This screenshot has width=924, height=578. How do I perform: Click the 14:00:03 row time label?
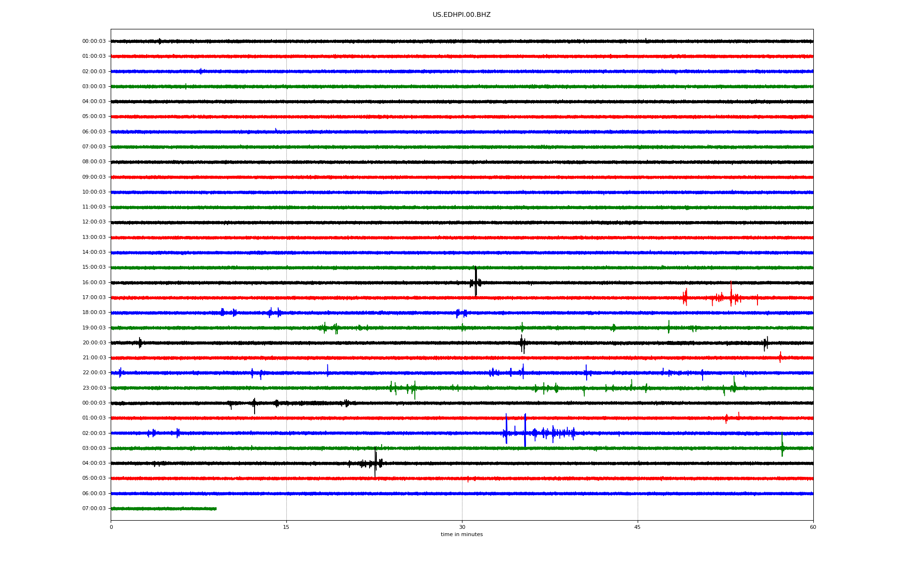point(94,252)
